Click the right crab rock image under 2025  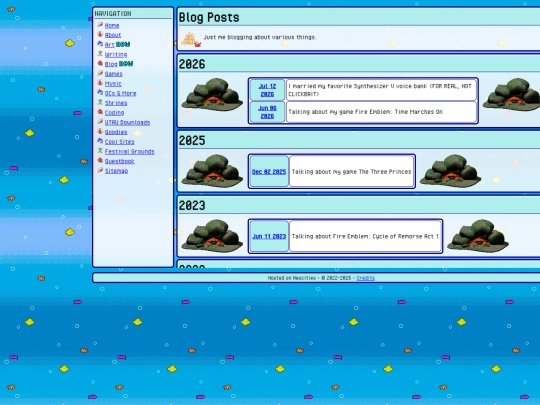450,171
